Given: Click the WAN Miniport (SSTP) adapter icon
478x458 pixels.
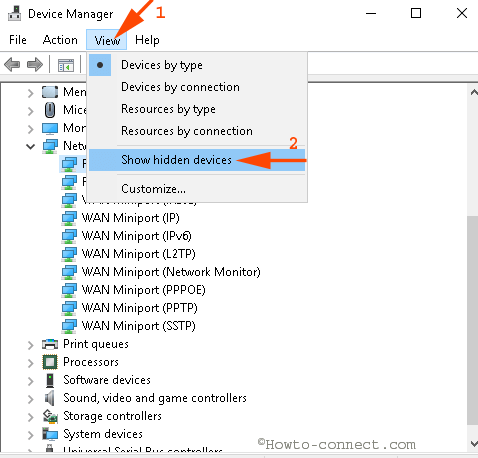Looking at the screenshot, I should (69, 327).
